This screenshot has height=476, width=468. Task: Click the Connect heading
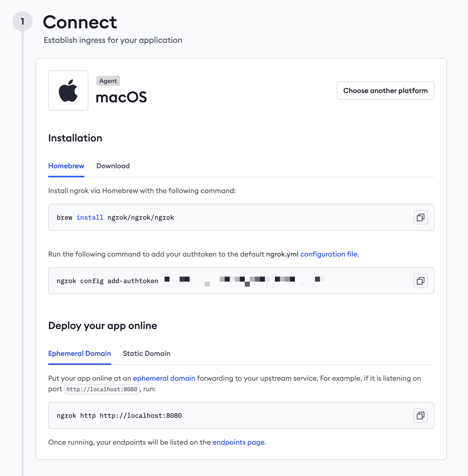pos(80,22)
